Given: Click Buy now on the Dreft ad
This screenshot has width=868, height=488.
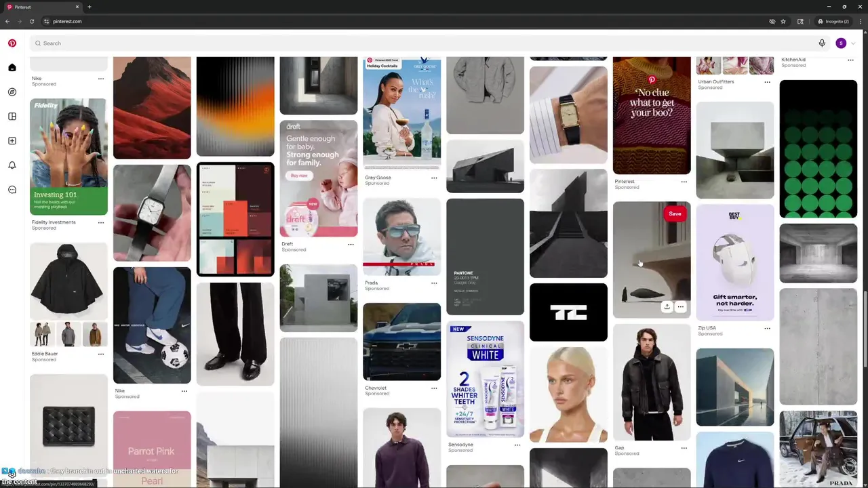Looking at the screenshot, I should tap(299, 176).
